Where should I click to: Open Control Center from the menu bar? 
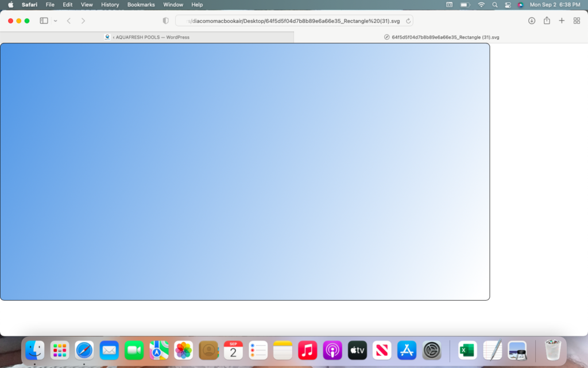pos(508,5)
